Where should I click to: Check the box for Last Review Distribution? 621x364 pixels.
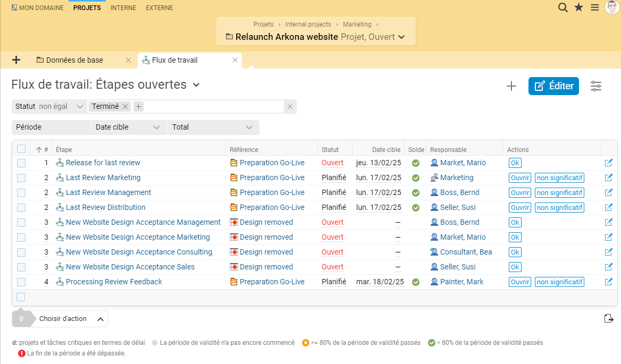(21, 208)
